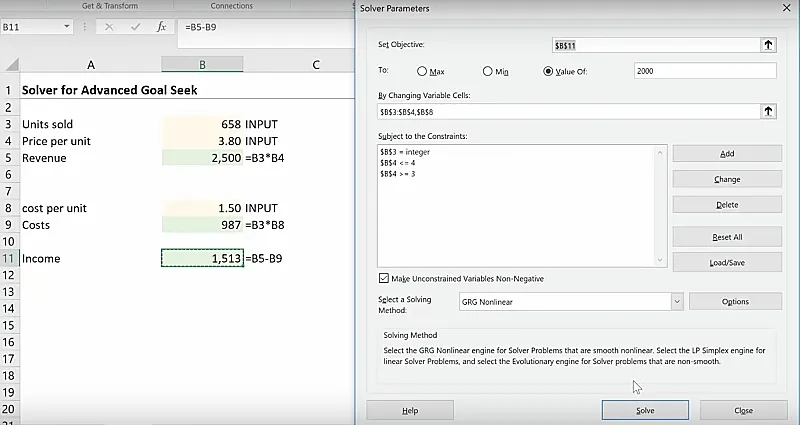Select column B header
The height and width of the screenshot is (425, 800).
pos(202,65)
